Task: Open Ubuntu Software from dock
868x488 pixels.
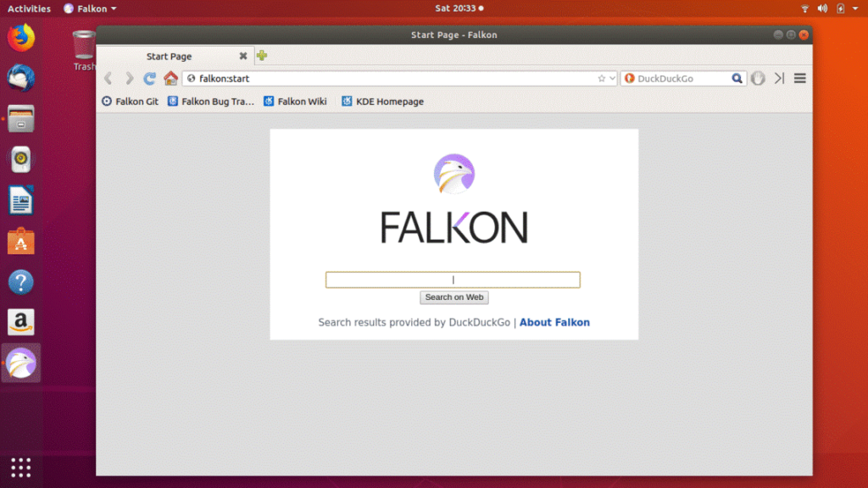Action: [x=21, y=241]
